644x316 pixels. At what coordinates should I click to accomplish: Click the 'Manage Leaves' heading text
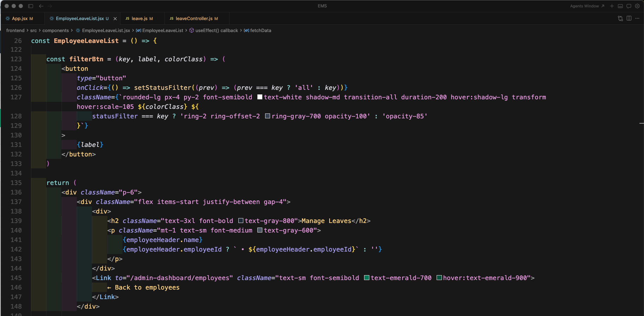coord(326,221)
